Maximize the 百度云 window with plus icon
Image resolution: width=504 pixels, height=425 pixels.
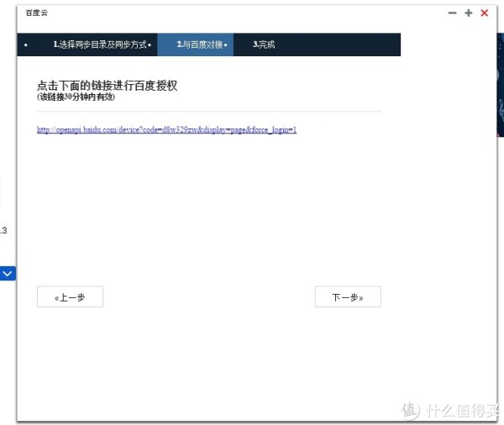coord(469,13)
